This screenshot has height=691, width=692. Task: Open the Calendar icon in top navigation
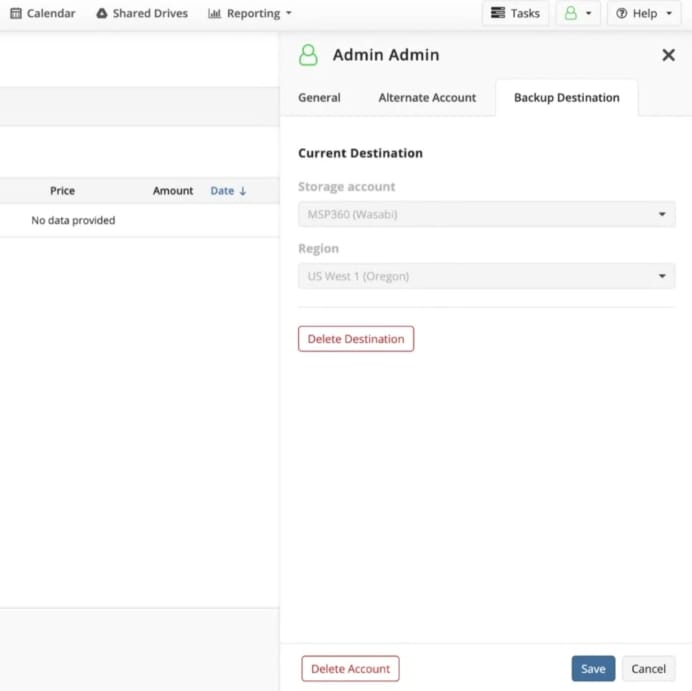point(16,14)
